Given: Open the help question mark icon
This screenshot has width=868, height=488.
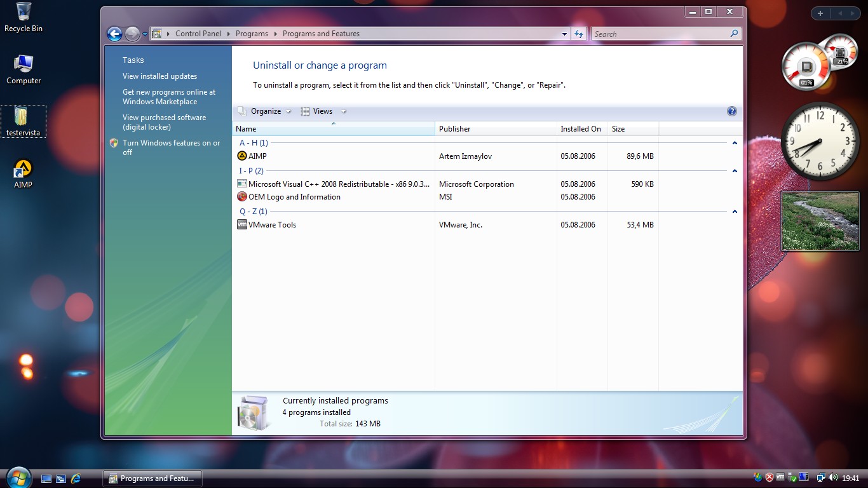Looking at the screenshot, I should (x=731, y=111).
